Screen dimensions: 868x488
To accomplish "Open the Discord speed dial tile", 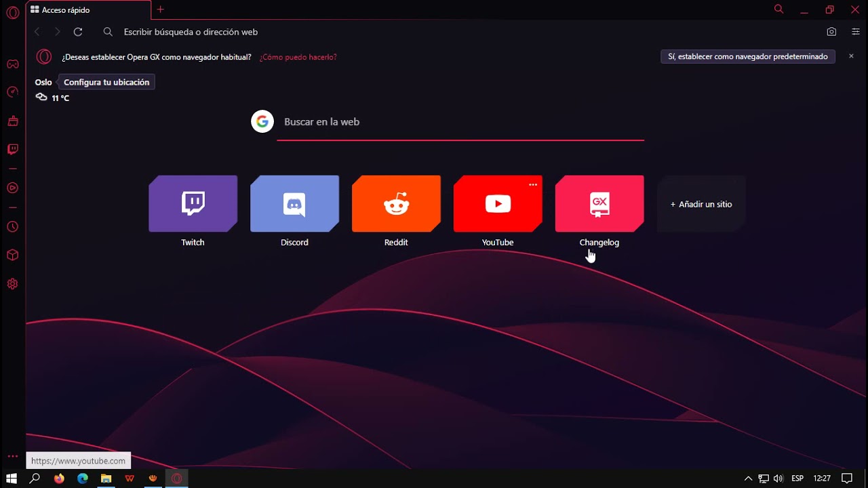I will tap(295, 204).
